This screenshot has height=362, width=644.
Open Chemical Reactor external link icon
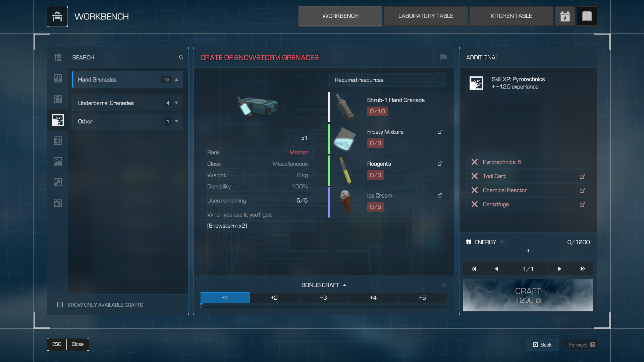coord(582,190)
